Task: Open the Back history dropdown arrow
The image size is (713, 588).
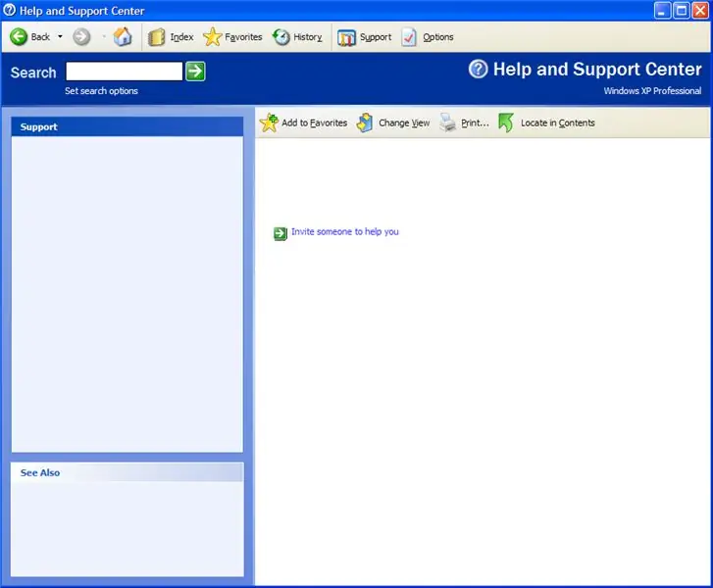Action: tap(60, 37)
